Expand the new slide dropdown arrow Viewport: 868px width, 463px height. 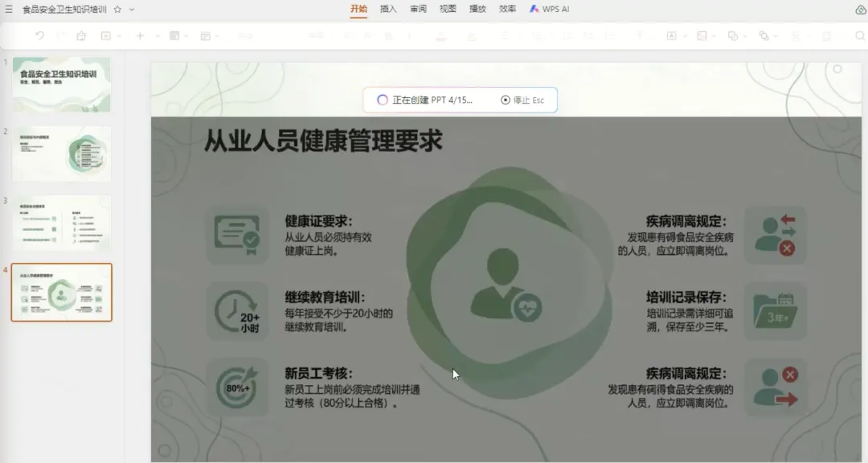coord(158,36)
